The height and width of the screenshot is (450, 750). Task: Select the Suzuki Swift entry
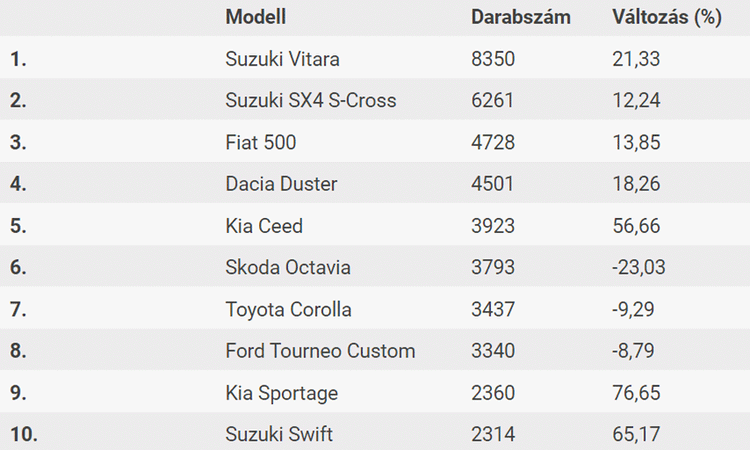(279, 435)
